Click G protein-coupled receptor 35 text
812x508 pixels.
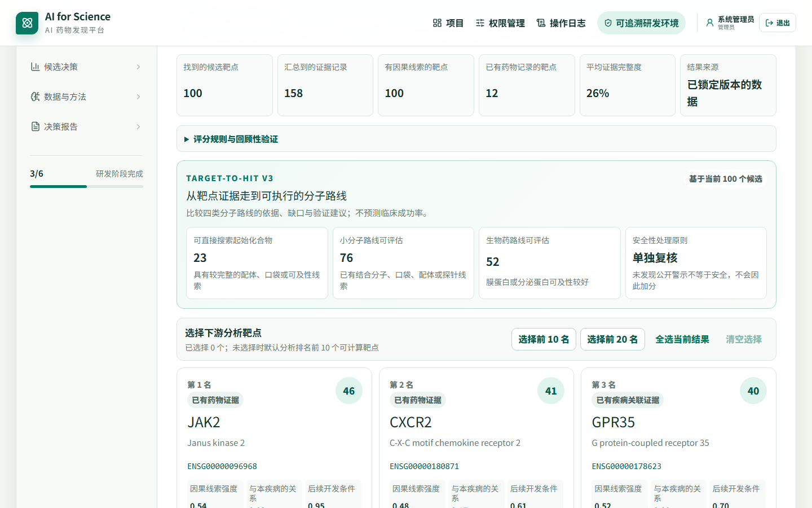[x=650, y=443]
